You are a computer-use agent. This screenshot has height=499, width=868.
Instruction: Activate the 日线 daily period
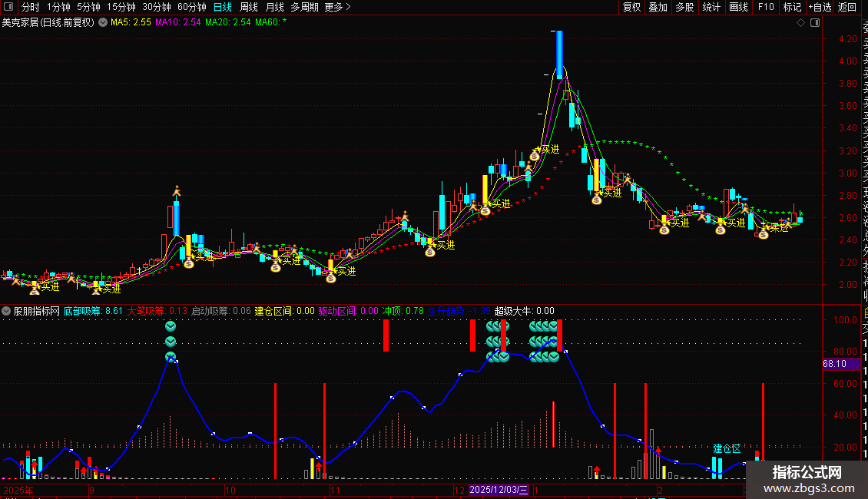223,7
